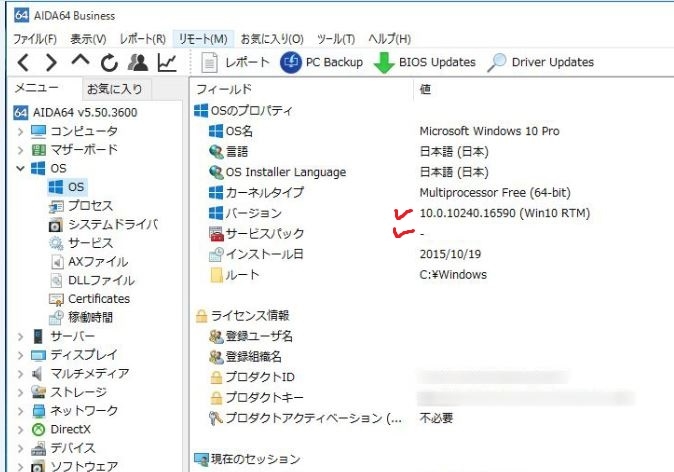Image resolution: width=674 pixels, height=472 pixels.
Task: Select the DirectX Xbox icon
Action: (x=38, y=429)
